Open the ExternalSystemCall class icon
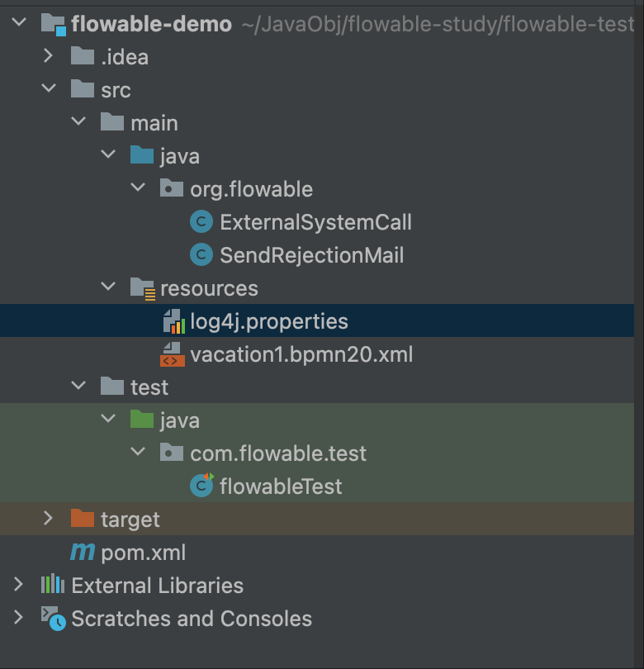The image size is (644, 669). [201, 221]
